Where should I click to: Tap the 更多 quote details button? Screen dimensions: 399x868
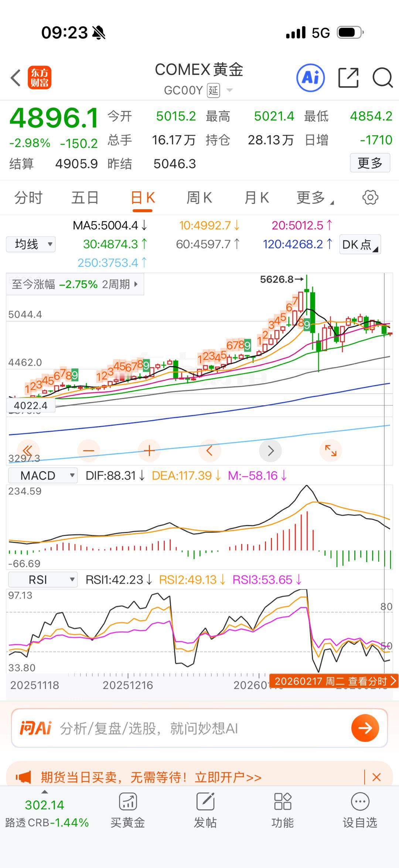(x=370, y=163)
